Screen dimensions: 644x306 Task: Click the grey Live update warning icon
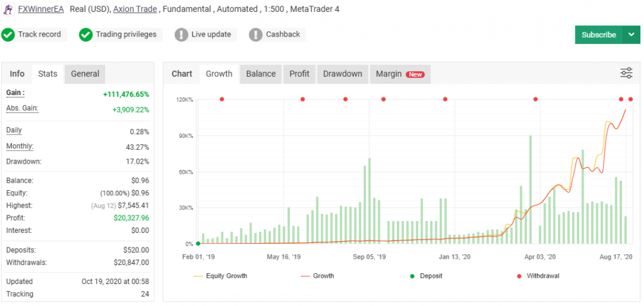point(182,35)
